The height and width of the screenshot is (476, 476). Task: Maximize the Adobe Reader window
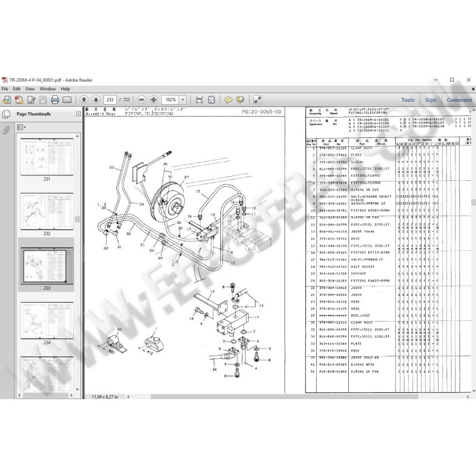tap(452, 80)
